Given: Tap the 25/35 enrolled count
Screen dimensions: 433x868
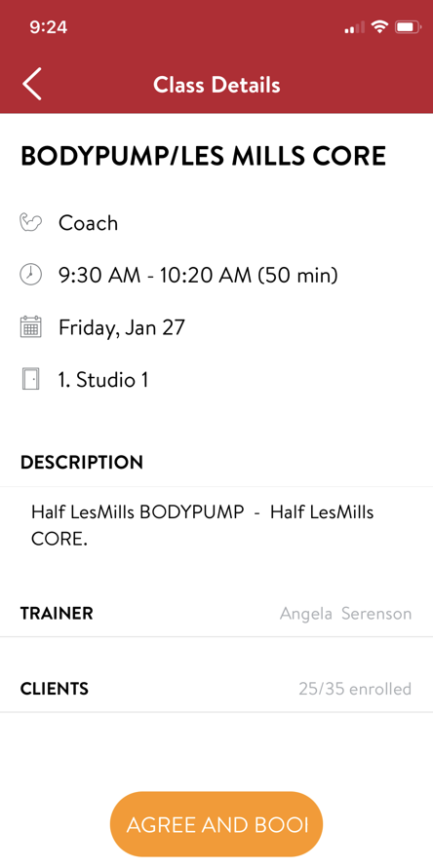Looking at the screenshot, I should 355,689.
